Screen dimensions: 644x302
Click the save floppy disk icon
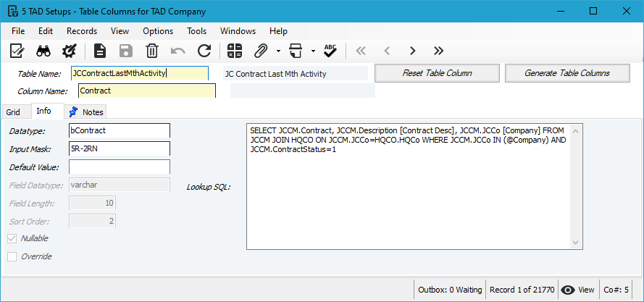[126, 51]
